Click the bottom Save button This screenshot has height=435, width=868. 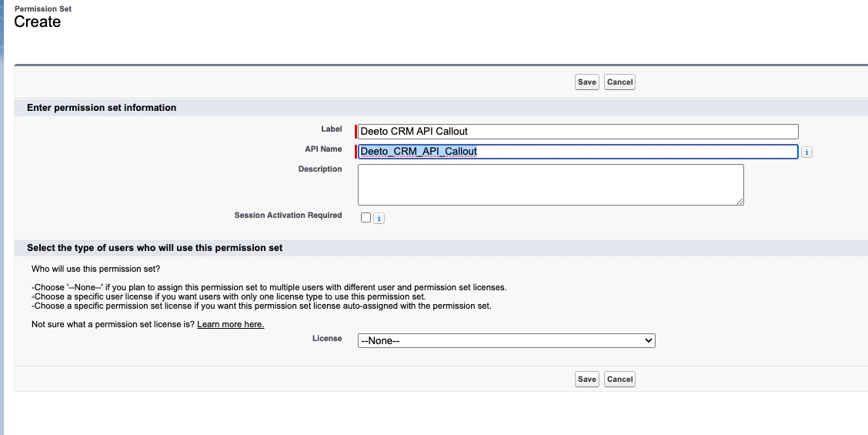pyautogui.click(x=587, y=379)
